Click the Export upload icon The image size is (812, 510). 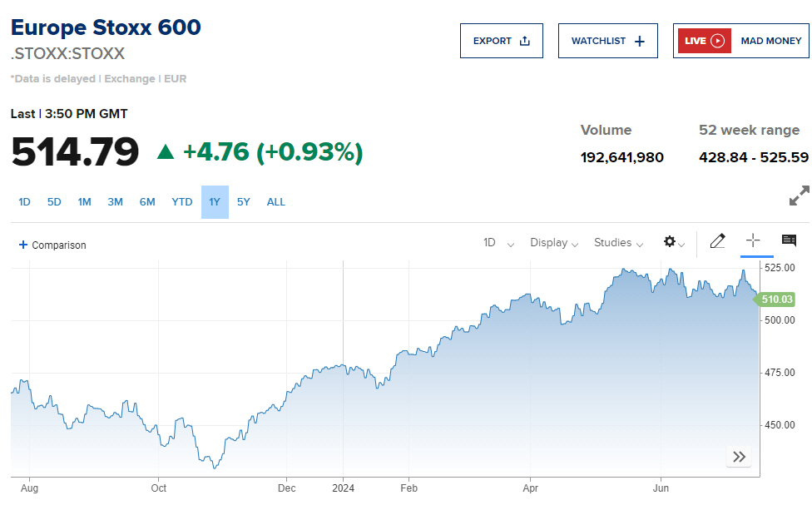tap(523, 40)
